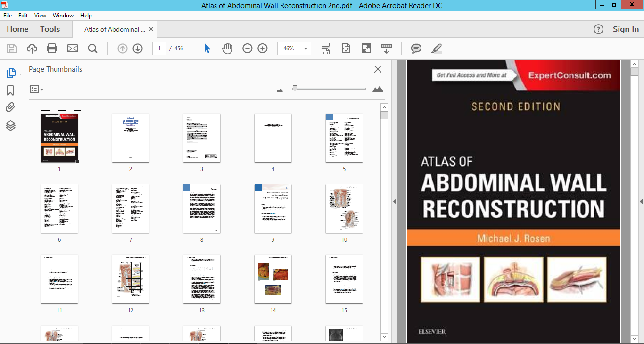The width and height of the screenshot is (644, 344).
Task: Collapse the left navigation pane arrow
Action: coord(395,201)
